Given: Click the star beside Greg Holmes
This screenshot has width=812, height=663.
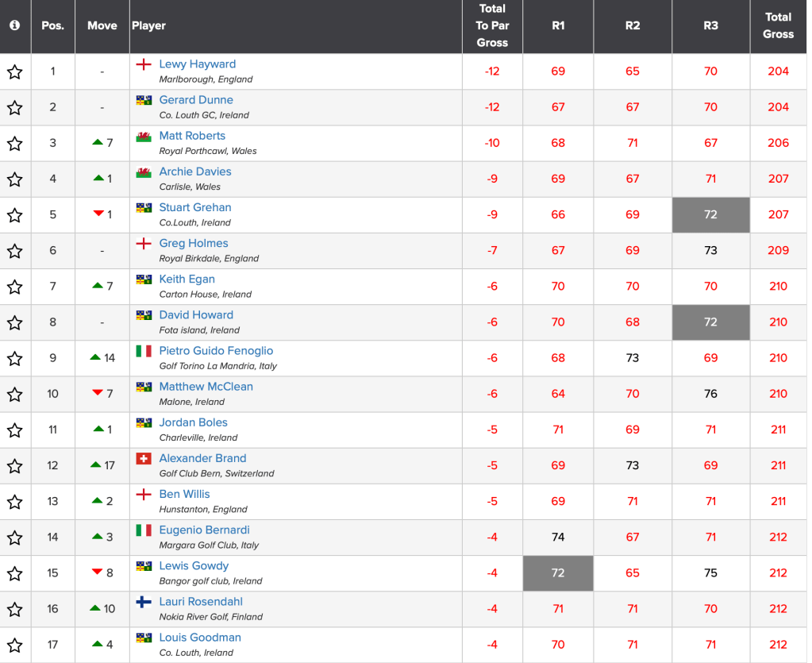Looking at the screenshot, I should coord(15,251).
